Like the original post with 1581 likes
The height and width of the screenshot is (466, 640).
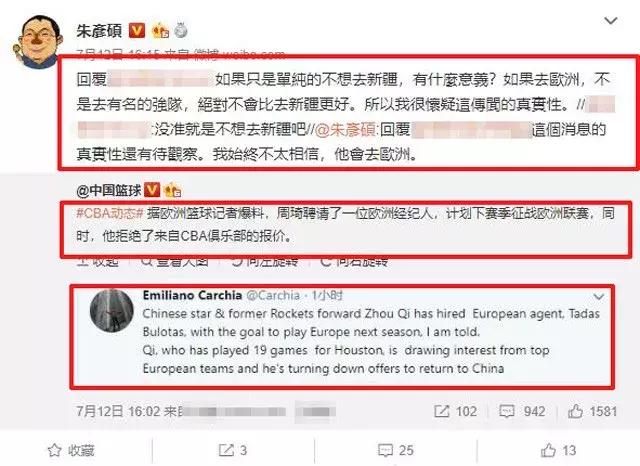tap(592, 411)
